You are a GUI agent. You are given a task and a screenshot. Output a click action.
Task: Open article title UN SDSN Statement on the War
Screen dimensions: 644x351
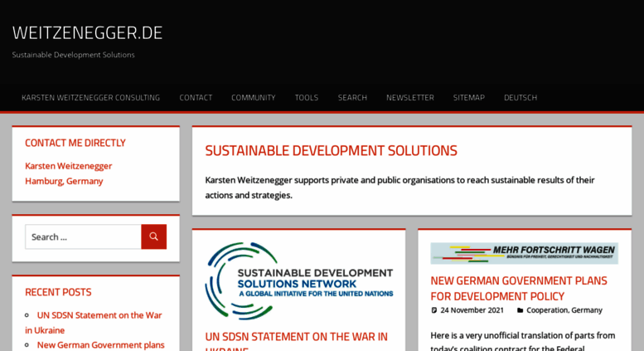click(296, 341)
